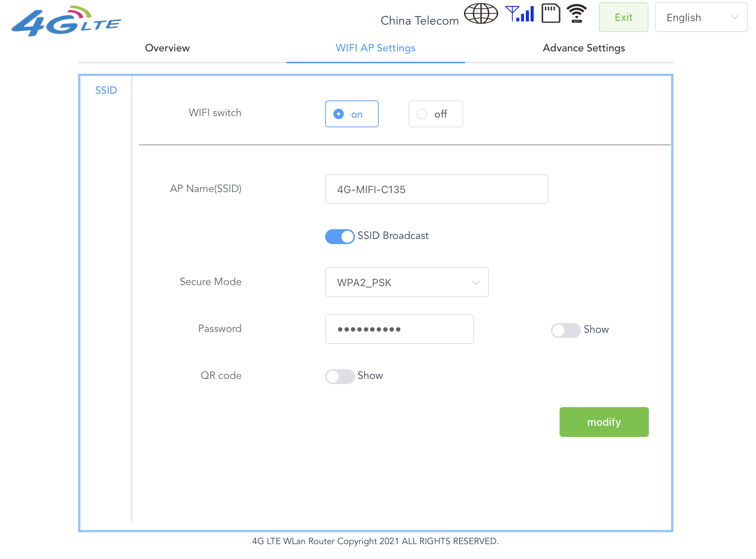Click the AP Name SSID input field
Screen dimensions: 756x559
coord(436,189)
